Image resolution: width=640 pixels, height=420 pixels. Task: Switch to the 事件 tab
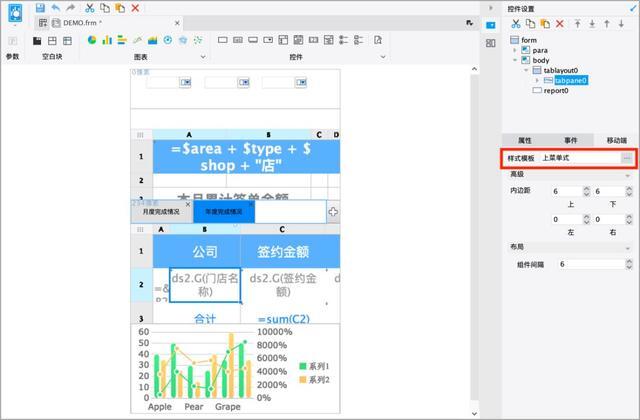click(570, 141)
